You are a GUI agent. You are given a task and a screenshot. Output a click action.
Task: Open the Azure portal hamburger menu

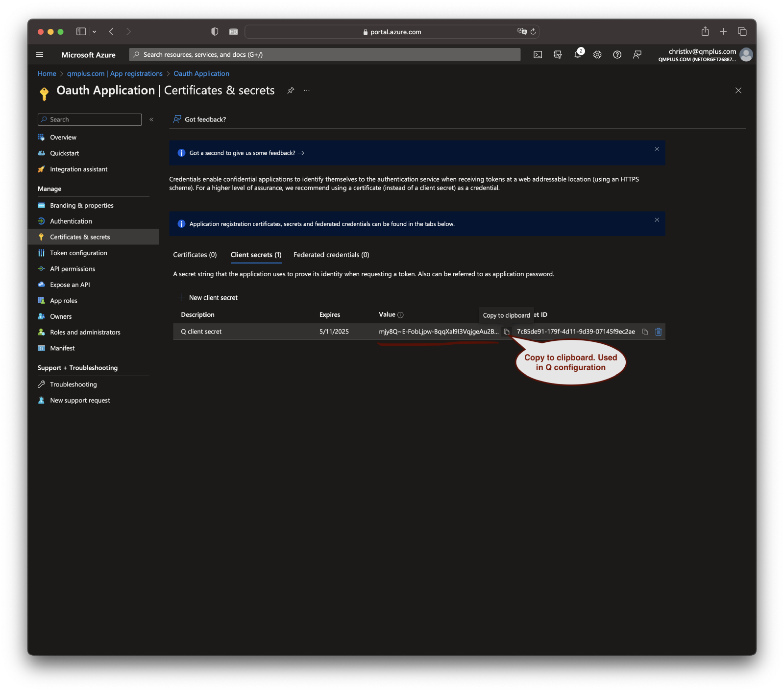click(40, 55)
